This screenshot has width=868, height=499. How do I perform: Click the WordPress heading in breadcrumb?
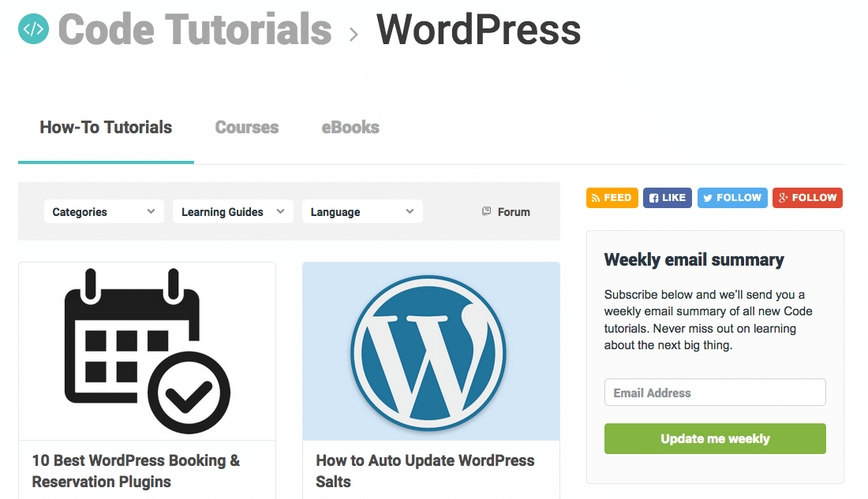pos(479,29)
